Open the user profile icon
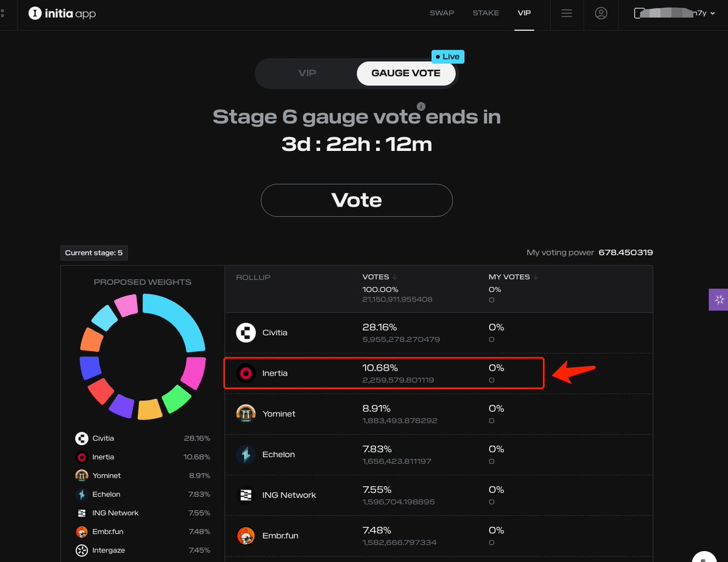728x562 pixels. click(601, 13)
